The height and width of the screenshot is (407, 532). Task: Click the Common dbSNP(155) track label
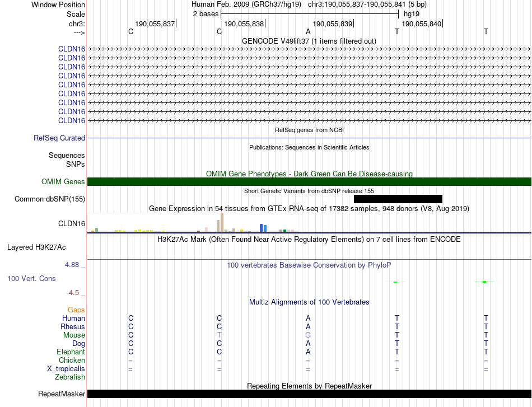tap(50, 199)
